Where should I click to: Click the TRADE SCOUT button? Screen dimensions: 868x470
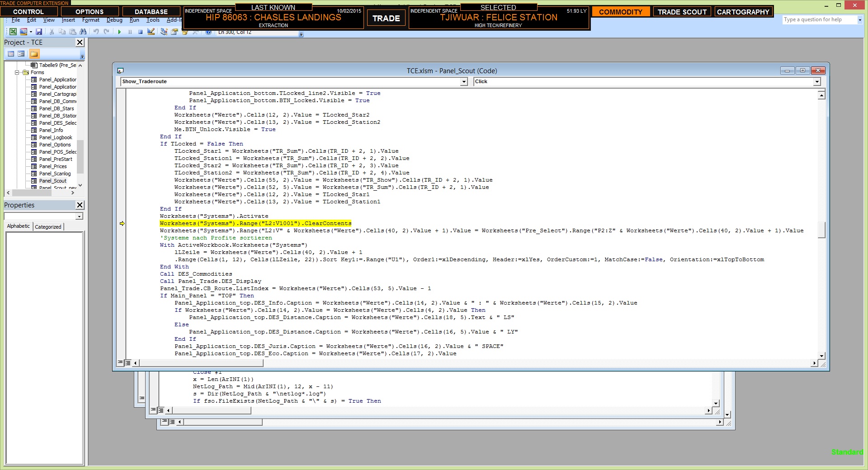coord(682,12)
